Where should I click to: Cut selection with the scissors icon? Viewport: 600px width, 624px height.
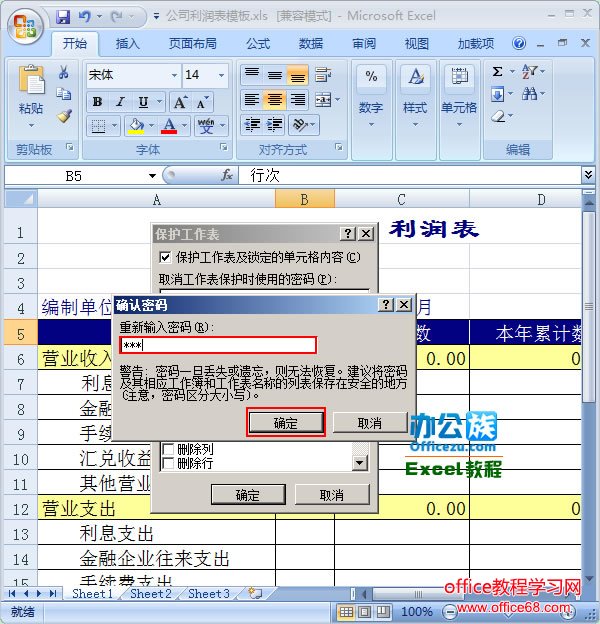(64, 72)
